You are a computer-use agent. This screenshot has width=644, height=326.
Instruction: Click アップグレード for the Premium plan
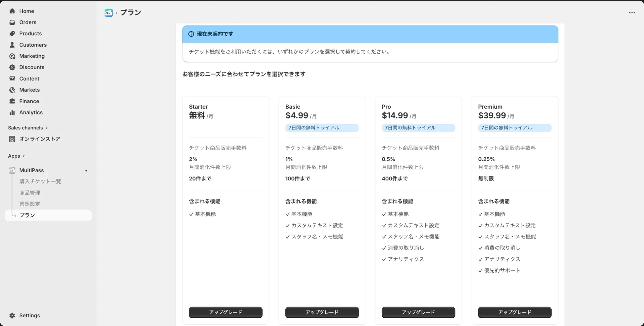pyautogui.click(x=515, y=312)
